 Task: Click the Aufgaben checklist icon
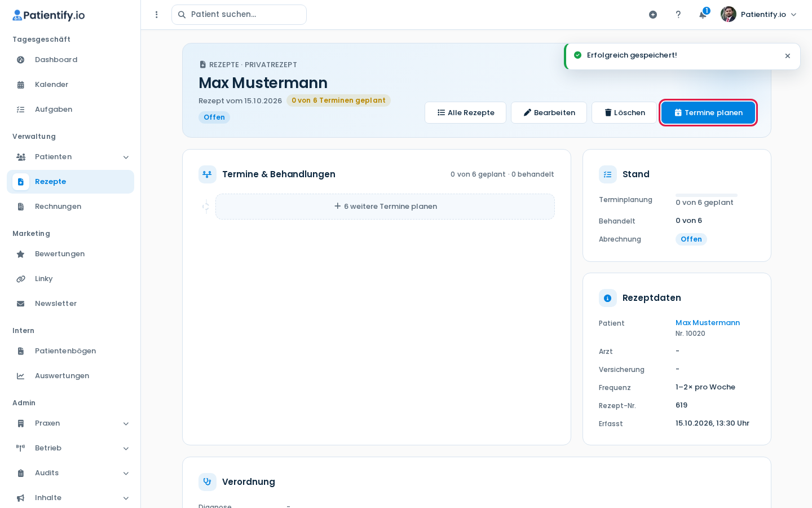(x=21, y=110)
